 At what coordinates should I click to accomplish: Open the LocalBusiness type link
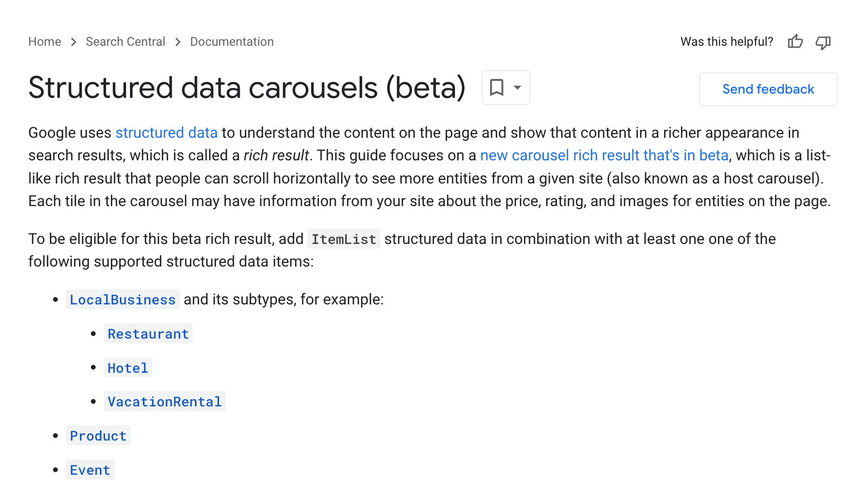point(122,300)
